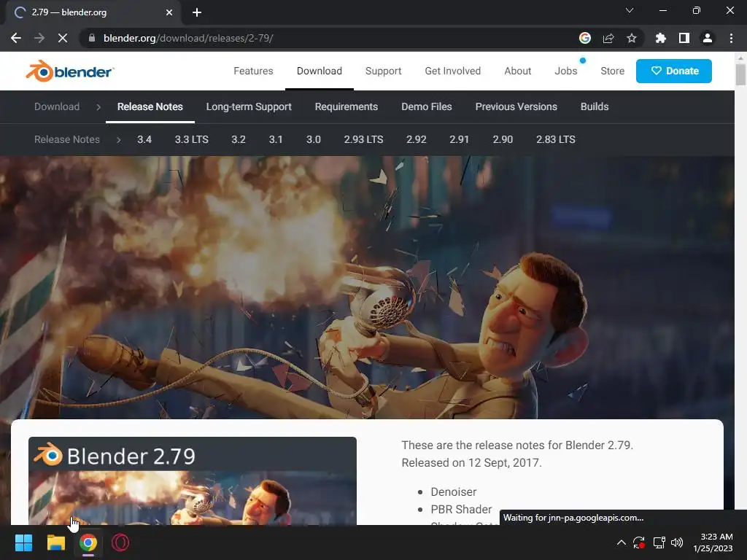Click the share page icon
This screenshot has width=747, height=560.
pos(608,38)
